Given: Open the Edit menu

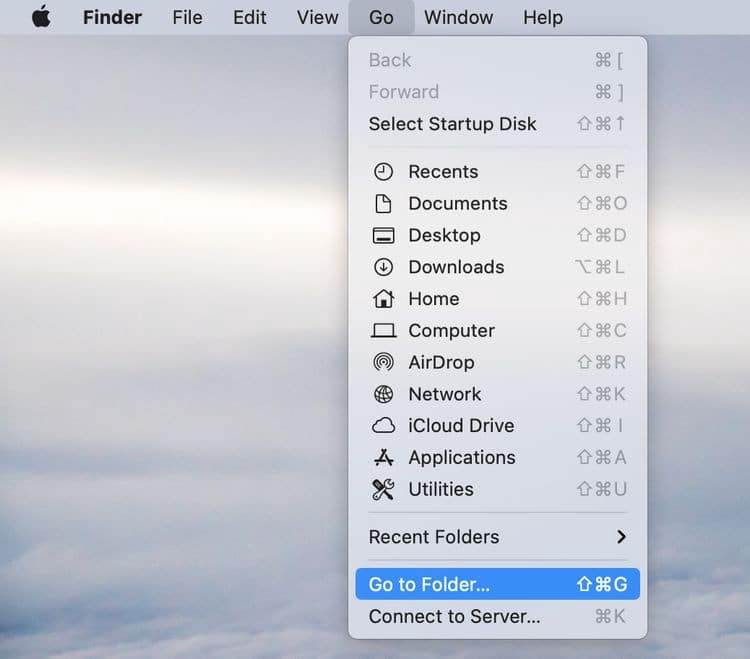Looking at the screenshot, I should pyautogui.click(x=249, y=18).
